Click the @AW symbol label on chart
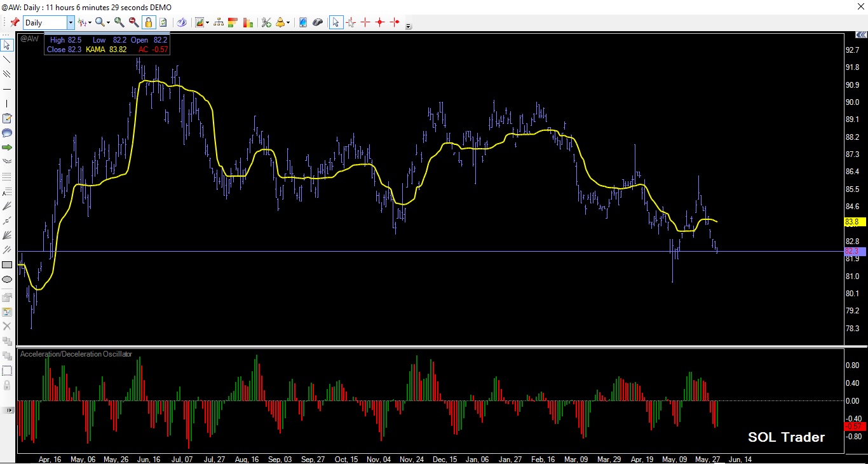Viewport: 868px width, 464px height. [x=29, y=39]
